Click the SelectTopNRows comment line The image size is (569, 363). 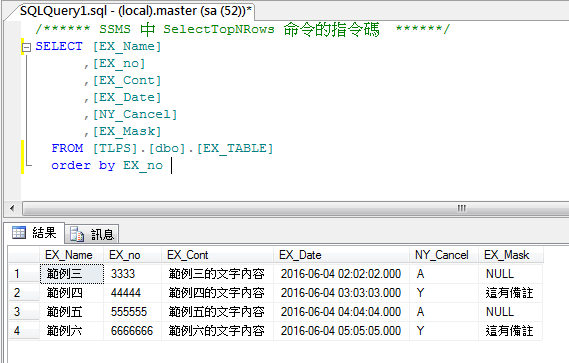pos(243,29)
